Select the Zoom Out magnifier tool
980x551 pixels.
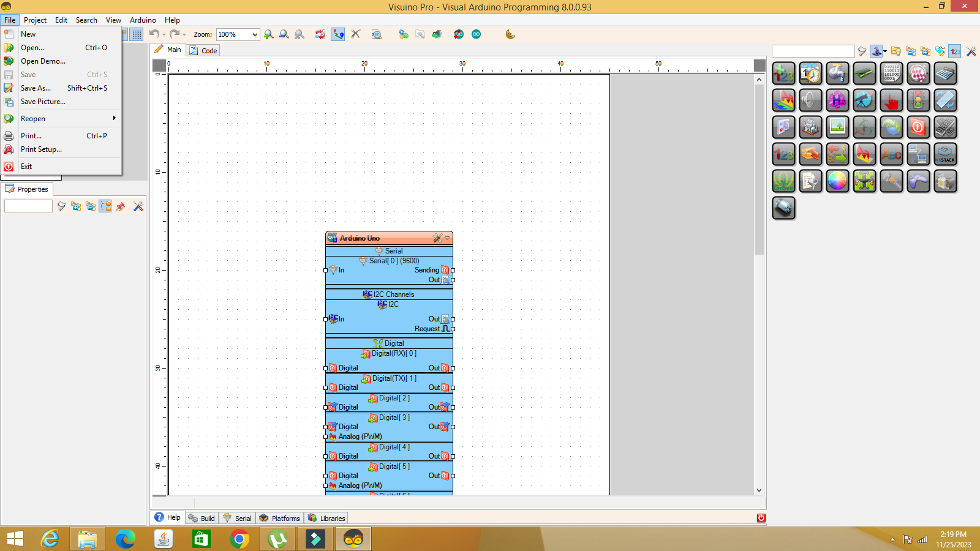click(x=283, y=34)
